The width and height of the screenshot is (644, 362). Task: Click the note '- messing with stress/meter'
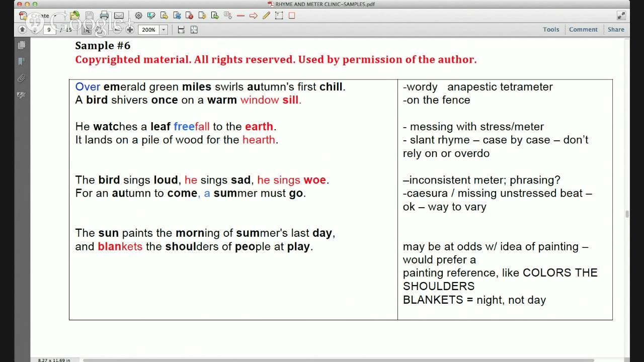point(473,126)
